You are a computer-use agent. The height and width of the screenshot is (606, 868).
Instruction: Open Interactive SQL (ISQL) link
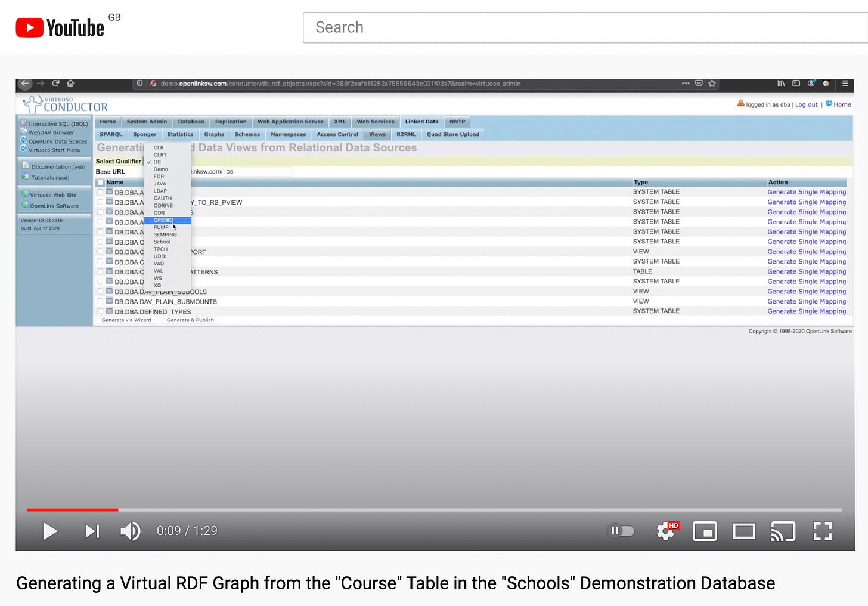58,124
